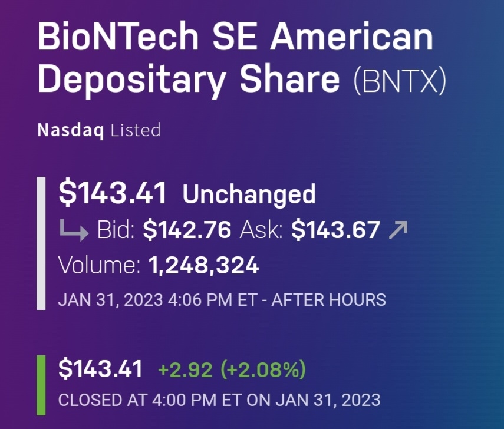Click the Volume label
The image size is (504, 429).
pyautogui.click(x=99, y=266)
